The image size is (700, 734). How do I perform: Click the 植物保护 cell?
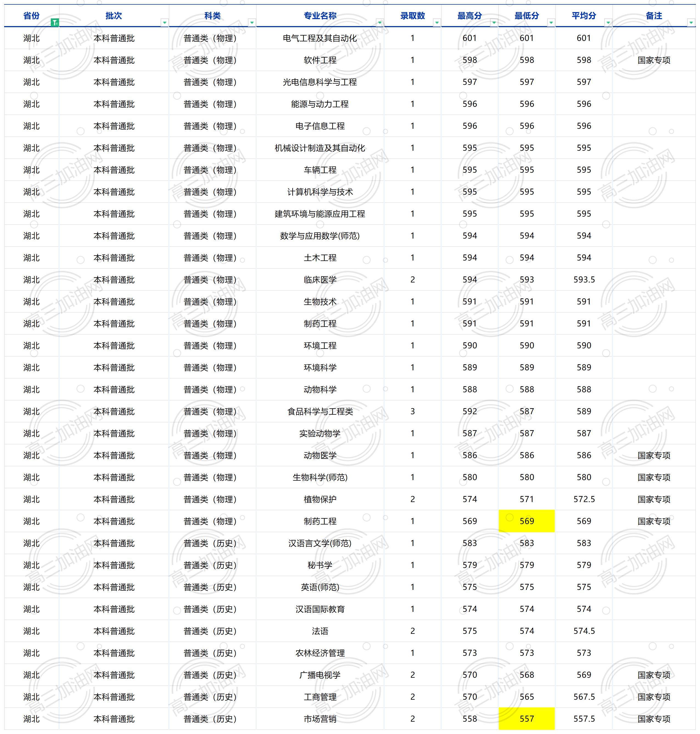[320, 500]
